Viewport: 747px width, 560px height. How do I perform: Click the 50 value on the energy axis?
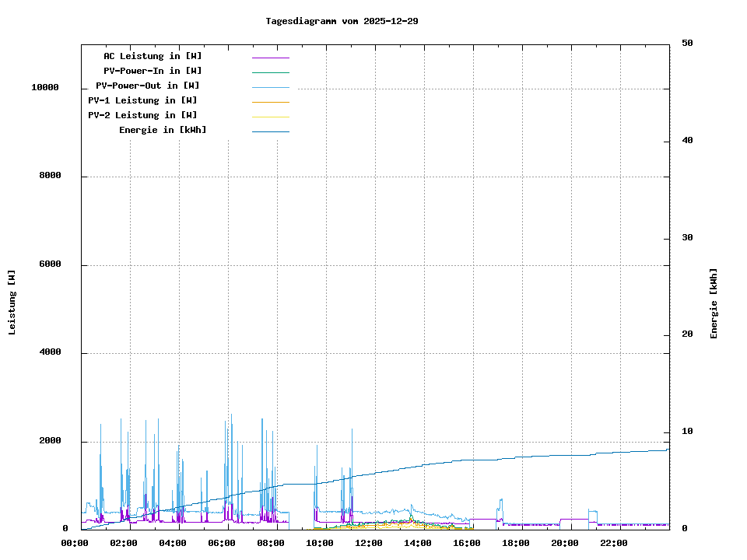pos(687,44)
